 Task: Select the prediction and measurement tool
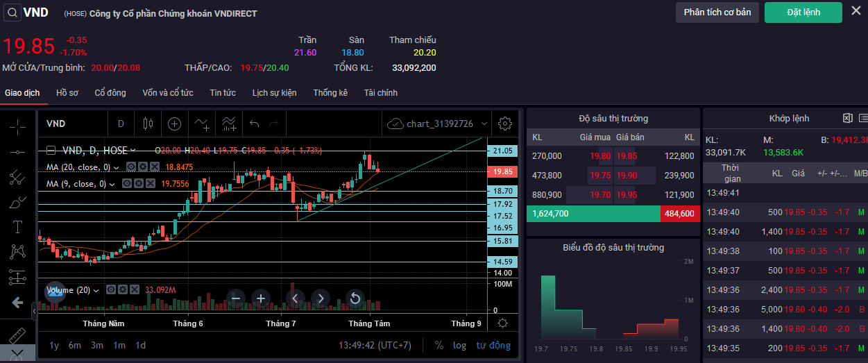tap(17, 277)
